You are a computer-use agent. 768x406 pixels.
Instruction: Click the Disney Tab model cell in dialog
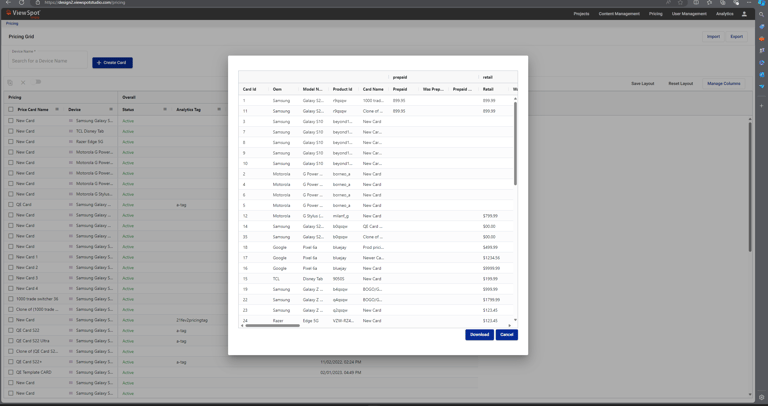coord(312,279)
